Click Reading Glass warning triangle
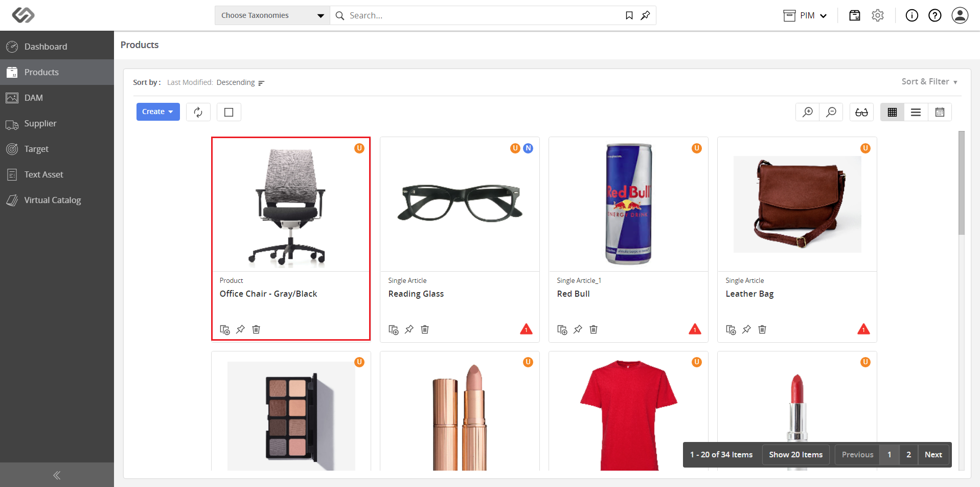The image size is (980, 487). [x=526, y=329]
